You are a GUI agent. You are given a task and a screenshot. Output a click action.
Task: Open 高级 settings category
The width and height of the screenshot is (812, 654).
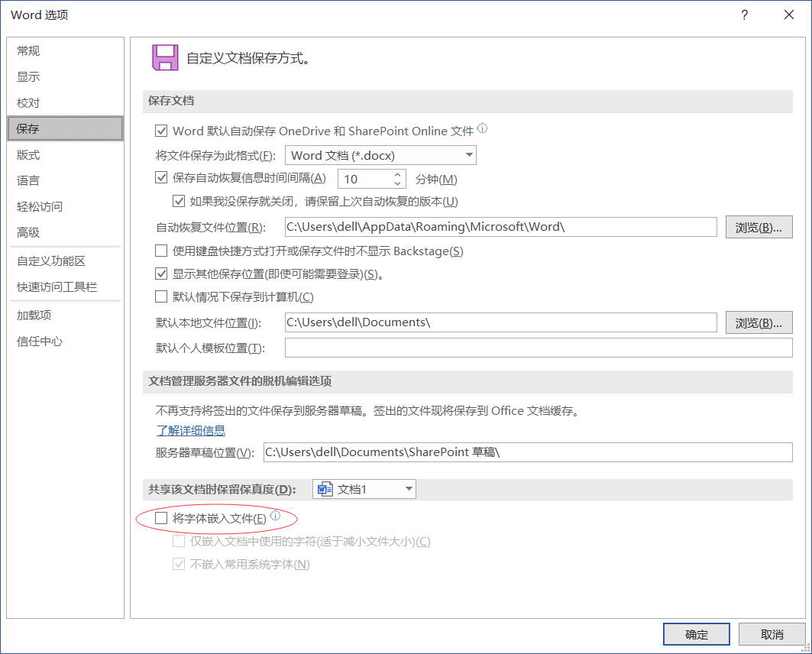pos(65,232)
